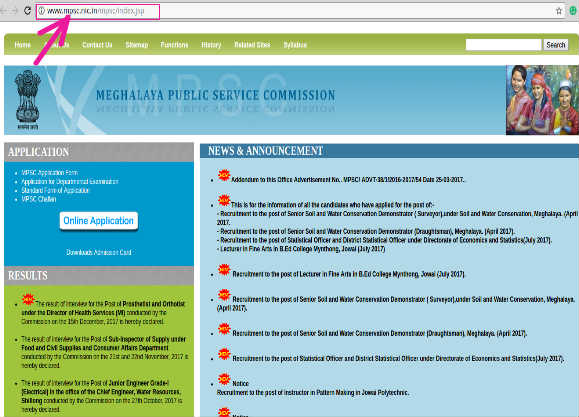Open the MPSC Challan link
The image size is (579, 417).
(39, 199)
